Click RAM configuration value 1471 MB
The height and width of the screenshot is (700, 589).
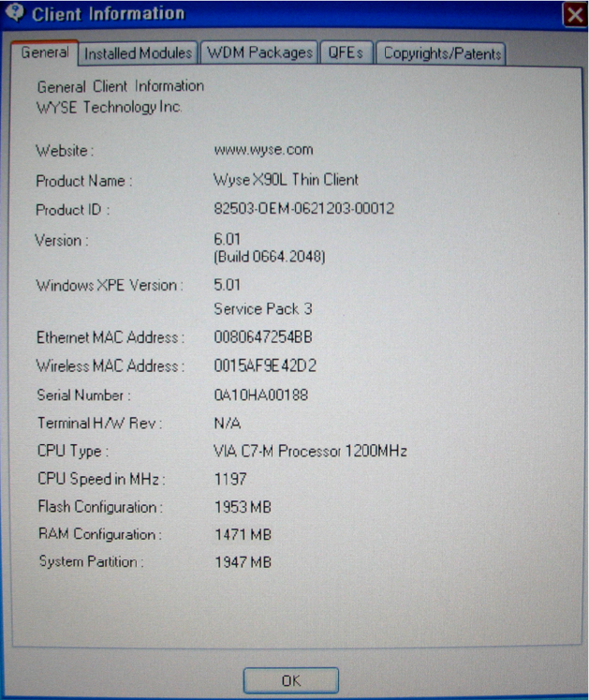point(243,534)
